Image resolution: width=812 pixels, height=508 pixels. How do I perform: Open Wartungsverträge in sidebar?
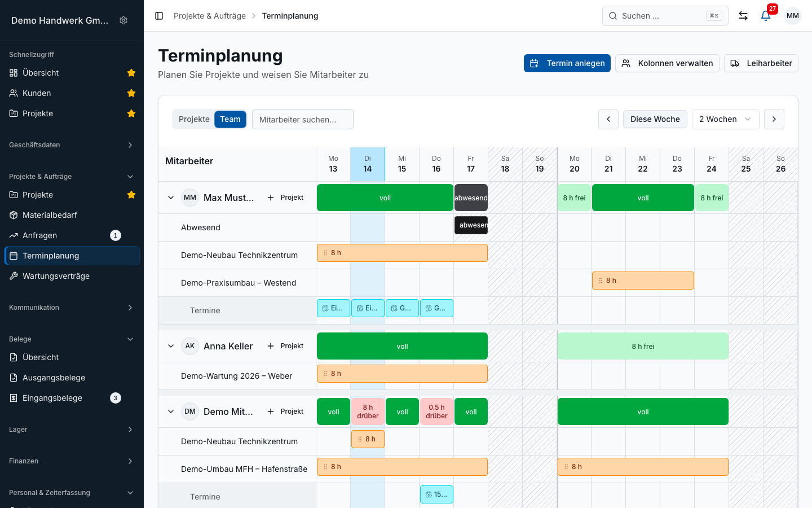72,276
